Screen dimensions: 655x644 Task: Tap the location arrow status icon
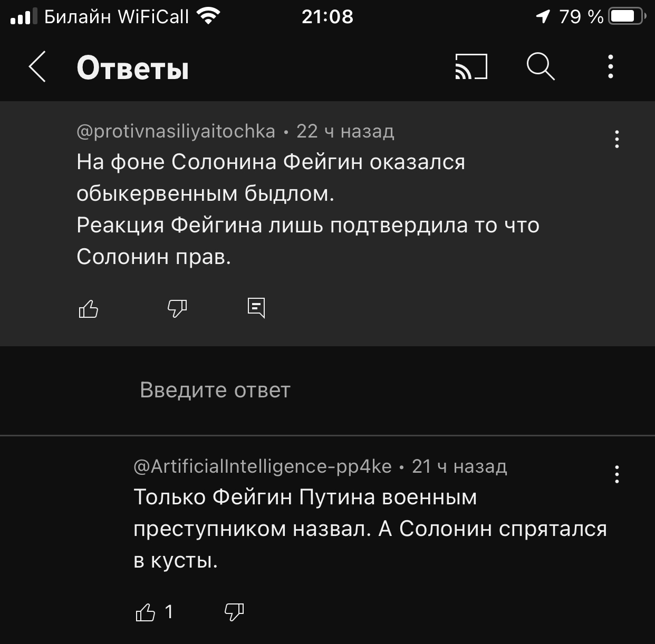click(x=543, y=16)
